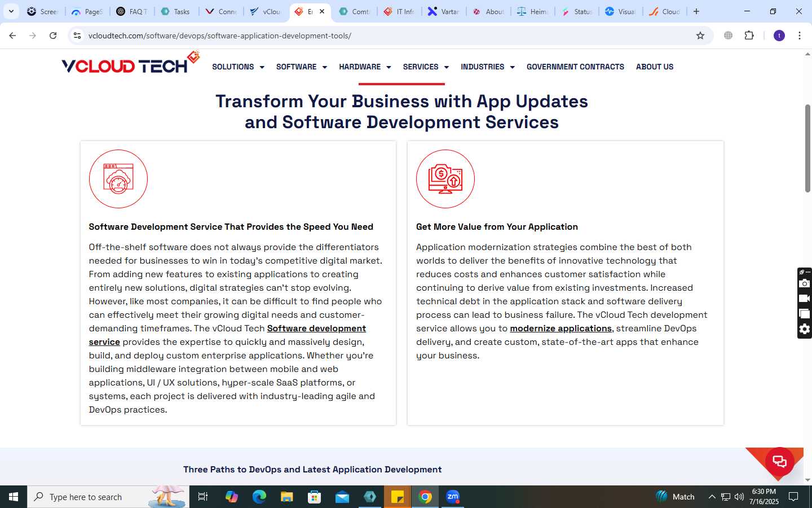
Task: Close the active vCloud Tech tab
Action: [322, 11]
